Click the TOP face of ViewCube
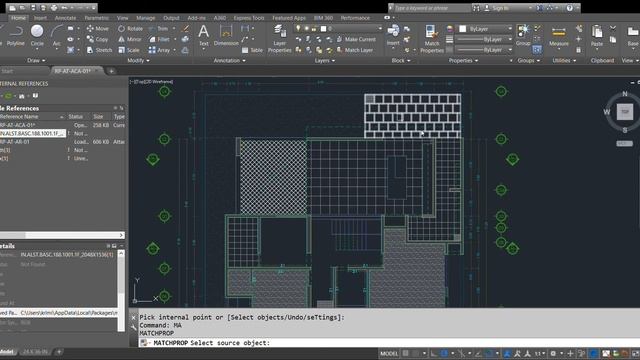This screenshot has height=360, width=640. [624, 111]
